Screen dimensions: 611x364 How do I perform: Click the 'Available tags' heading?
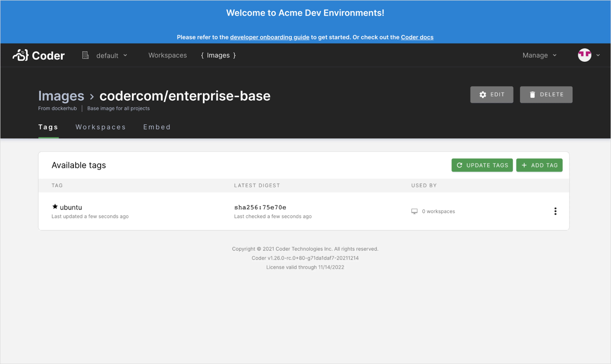pyautogui.click(x=79, y=165)
